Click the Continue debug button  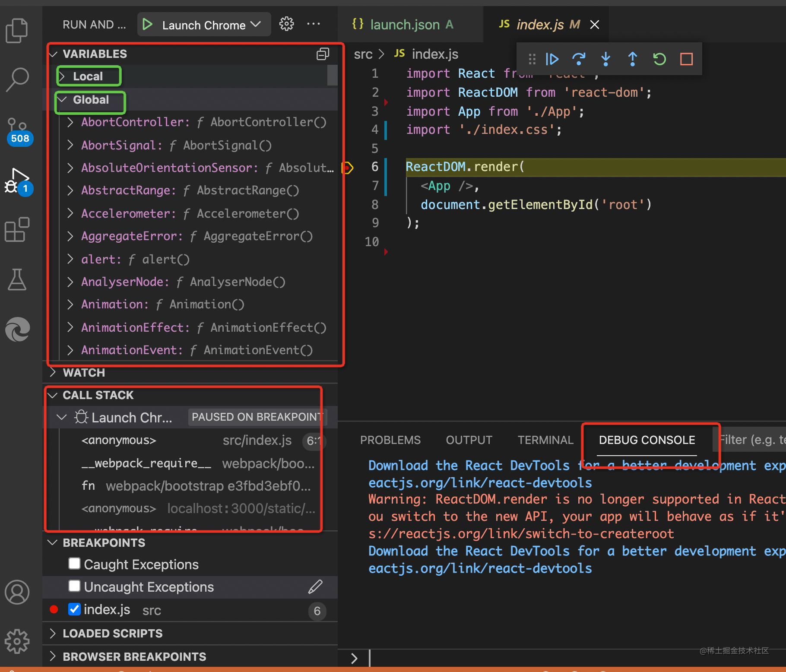coord(552,59)
